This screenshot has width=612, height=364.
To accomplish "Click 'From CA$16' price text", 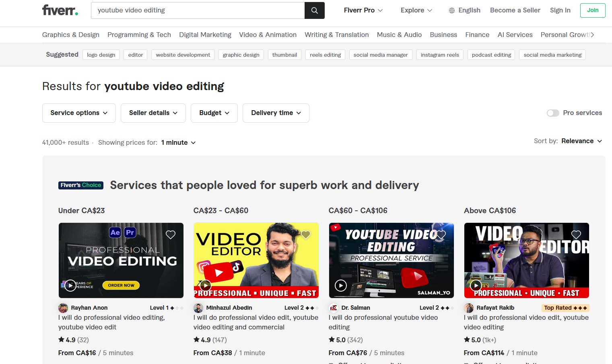I will coord(77,353).
